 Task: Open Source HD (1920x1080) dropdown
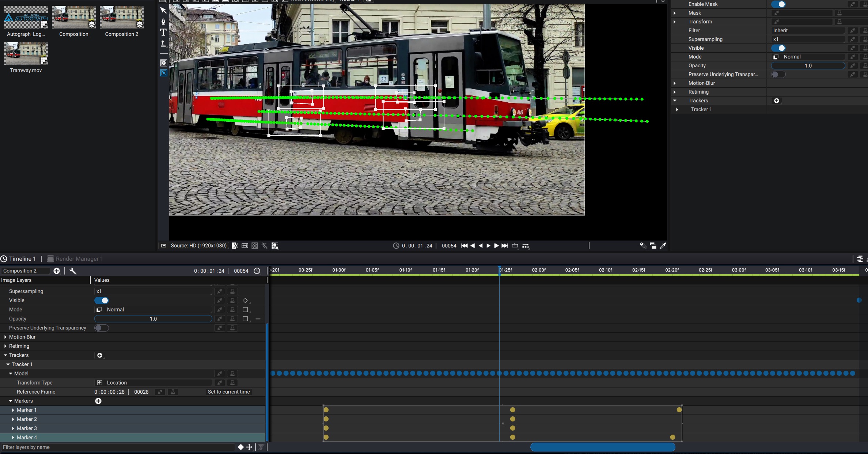198,246
